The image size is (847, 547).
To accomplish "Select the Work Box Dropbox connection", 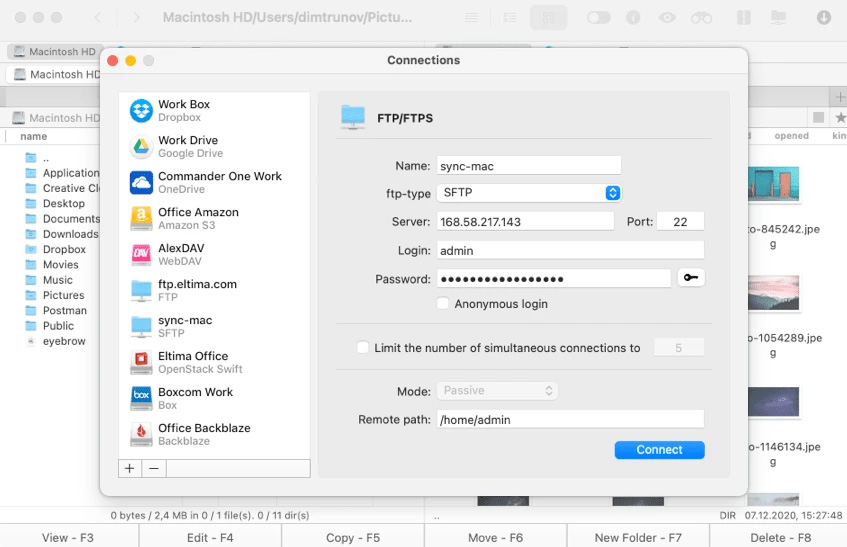I will (184, 111).
